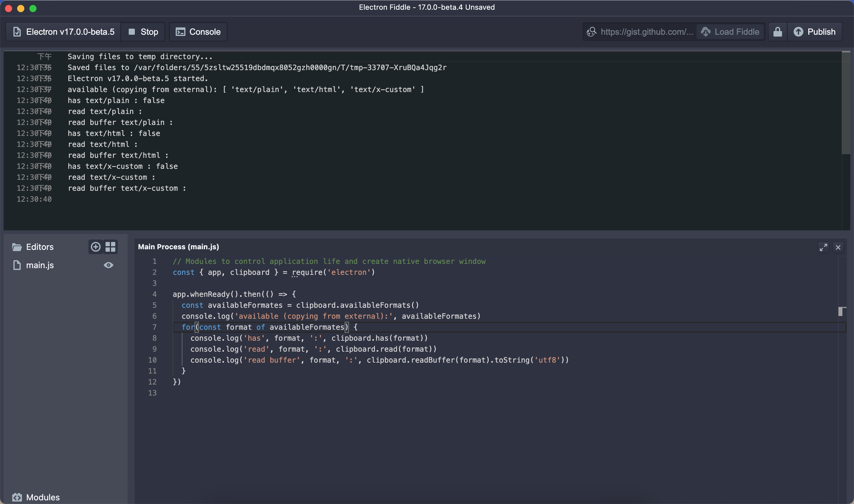Viewport: 854px width, 504px height.
Task: Open the Electron v17.0.0-beta.5 version selector
Action: pyautogui.click(x=63, y=32)
